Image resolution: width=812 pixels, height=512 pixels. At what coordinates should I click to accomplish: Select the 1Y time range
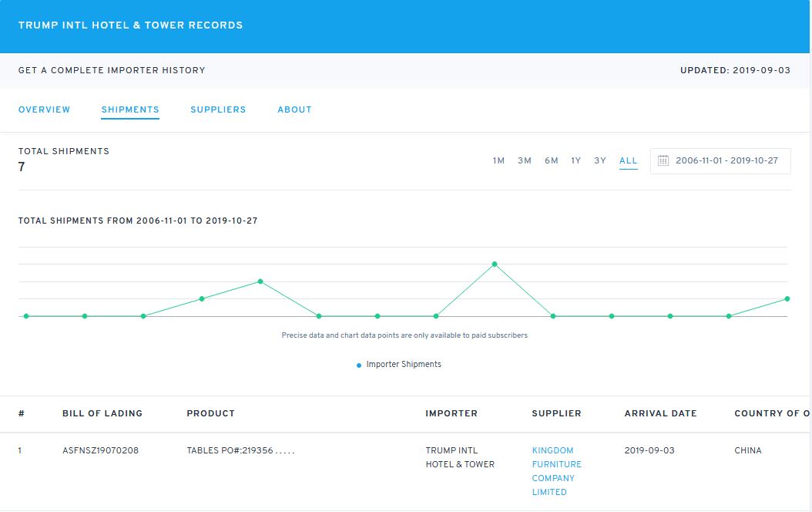(576, 160)
